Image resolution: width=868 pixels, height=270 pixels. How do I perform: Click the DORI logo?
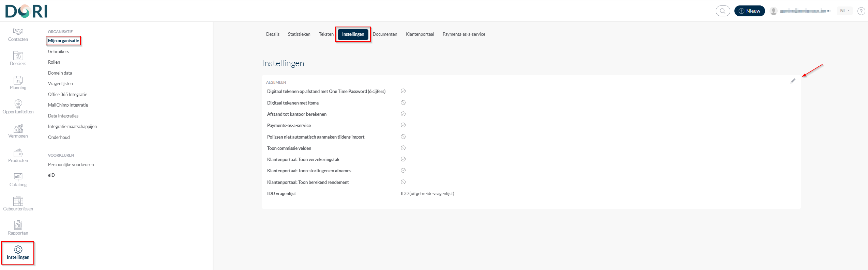coord(26,11)
